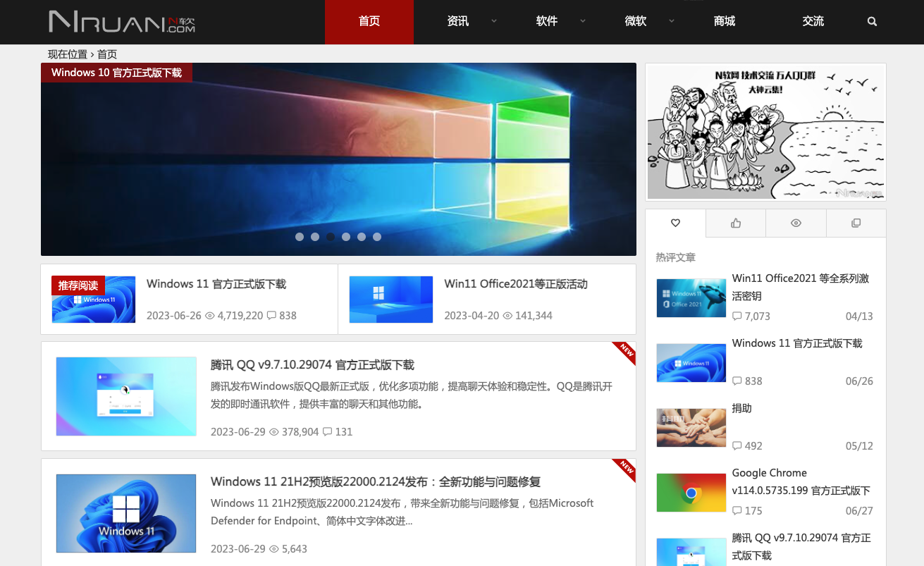Switch to the thumbs-up sidebar tab
924x566 pixels.
[x=736, y=223]
